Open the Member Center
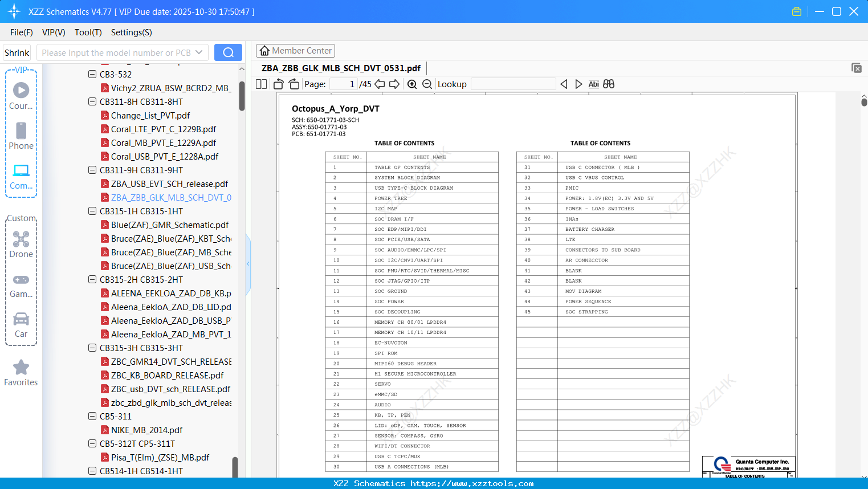Image resolution: width=868 pixels, height=489 pixels. [295, 51]
